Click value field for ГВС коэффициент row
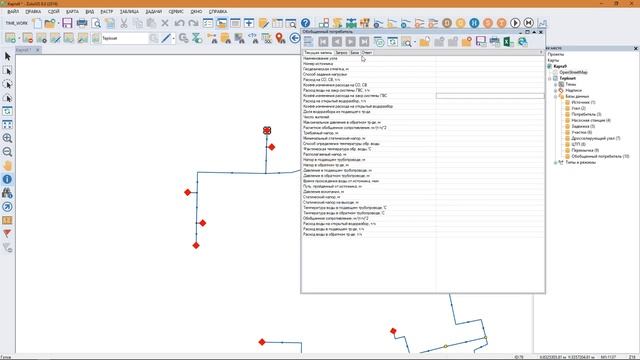Viewport: 640px width, 360px height. (490, 96)
